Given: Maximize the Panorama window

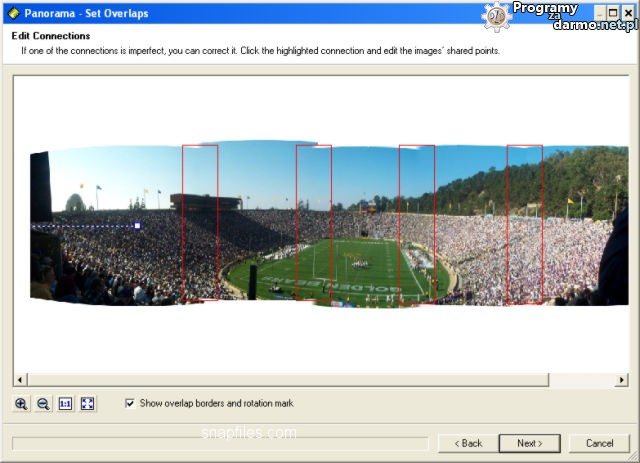Looking at the screenshot, I should coord(612,12).
